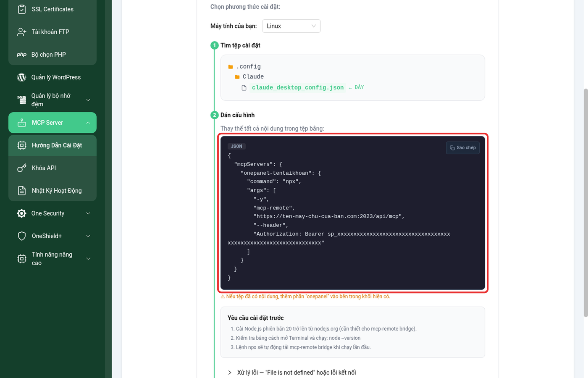Open Quản lý WordPress menu item
Viewport: 588px width, 378px height.
(x=52, y=77)
